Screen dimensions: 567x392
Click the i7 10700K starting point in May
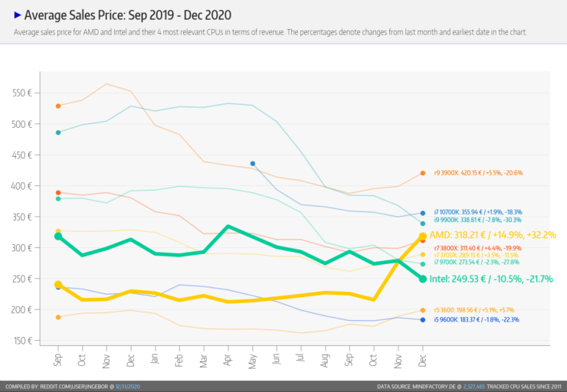[253, 164]
